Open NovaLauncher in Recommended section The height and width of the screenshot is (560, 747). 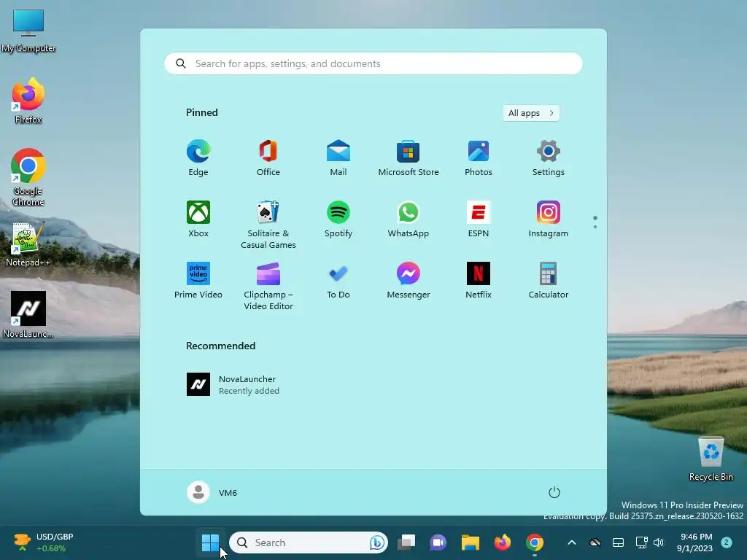click(x=233, y=384)
